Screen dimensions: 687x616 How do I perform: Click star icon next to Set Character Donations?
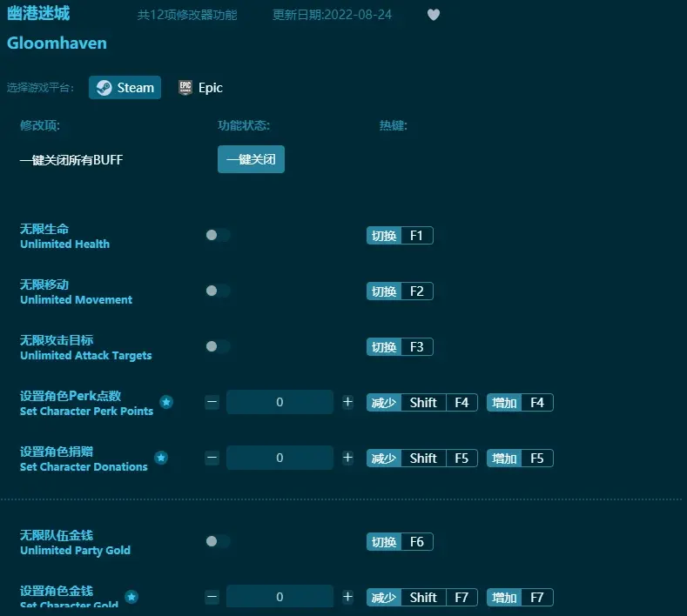161,458
